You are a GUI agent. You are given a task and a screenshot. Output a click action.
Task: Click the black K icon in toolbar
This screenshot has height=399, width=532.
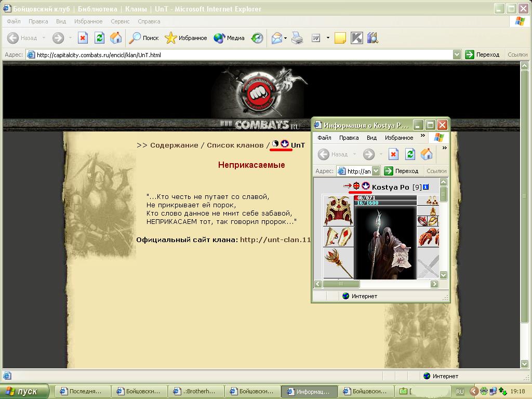(x=356, y=38)
